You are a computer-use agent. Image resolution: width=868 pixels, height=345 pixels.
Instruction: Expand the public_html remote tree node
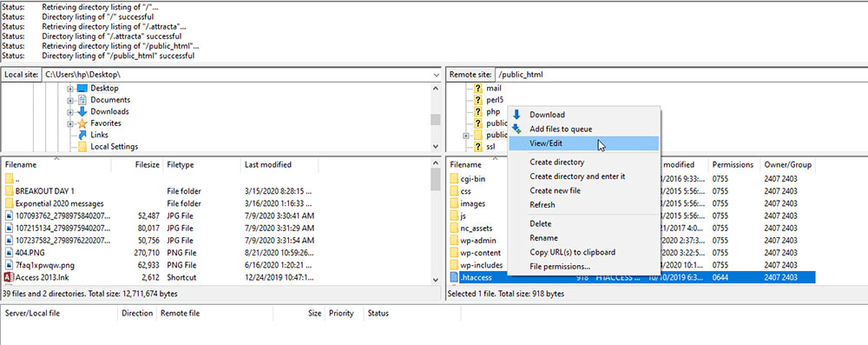(466, 135)
